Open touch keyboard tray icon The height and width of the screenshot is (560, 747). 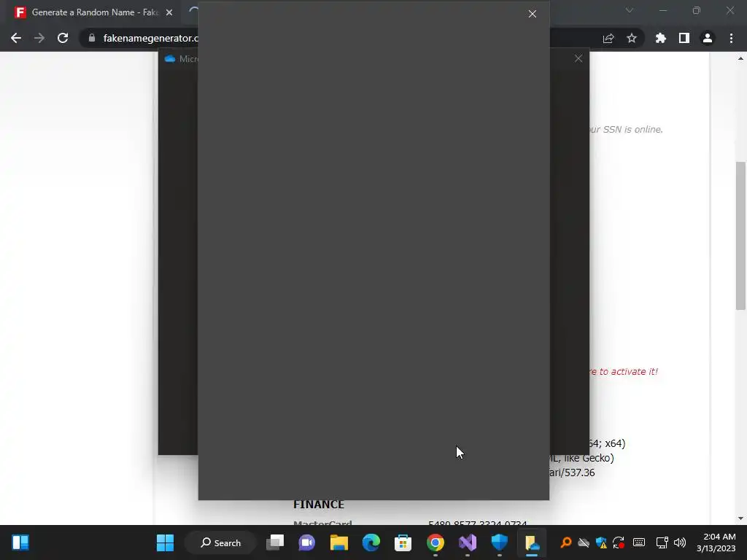click(x=639, y=542)
